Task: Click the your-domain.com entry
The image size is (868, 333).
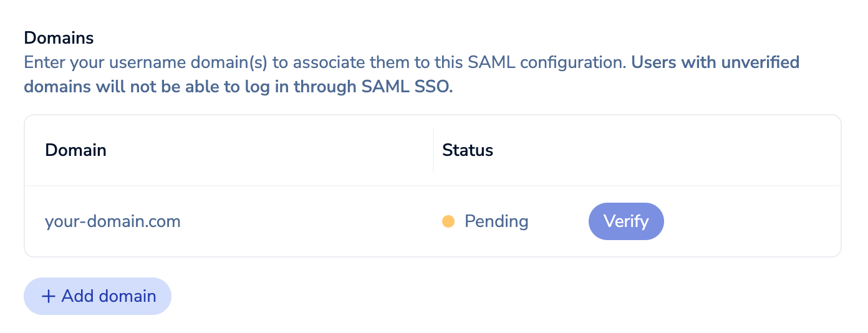Action: [x=113, y=221]
